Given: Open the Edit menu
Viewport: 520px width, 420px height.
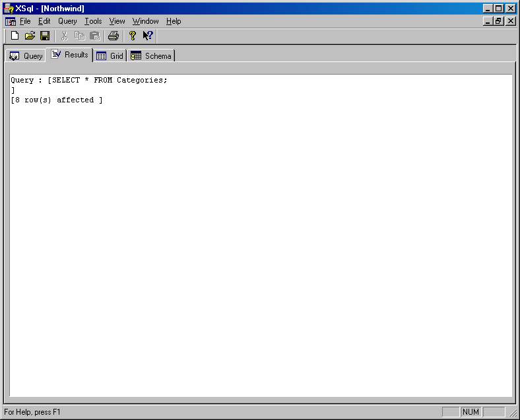Looking at the screenshot, I should point(44,21).
